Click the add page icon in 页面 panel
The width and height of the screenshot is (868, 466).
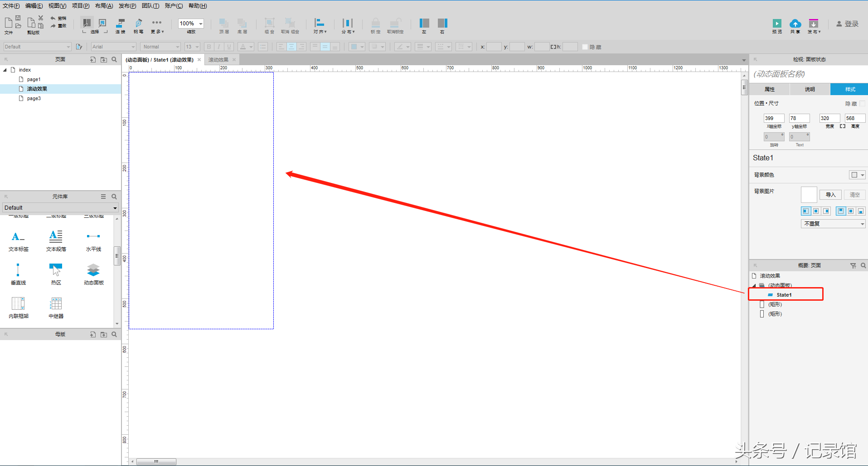(93, 59)
